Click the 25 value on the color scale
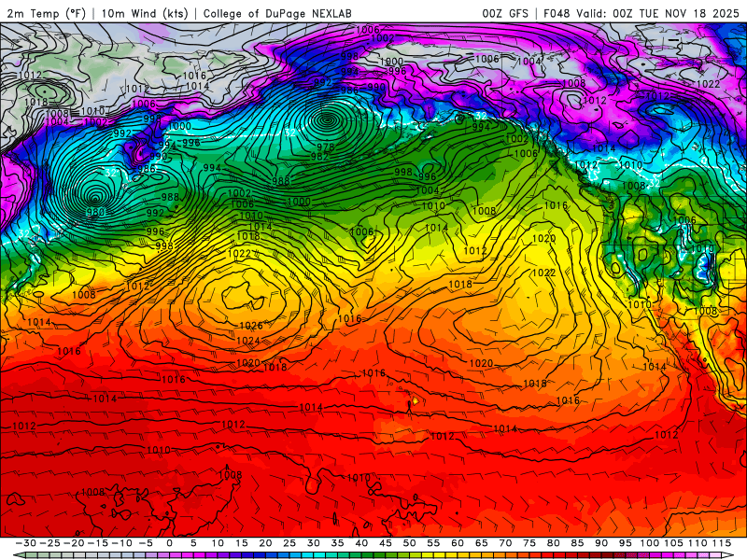The image size is (747, 560). pos(289,543)
